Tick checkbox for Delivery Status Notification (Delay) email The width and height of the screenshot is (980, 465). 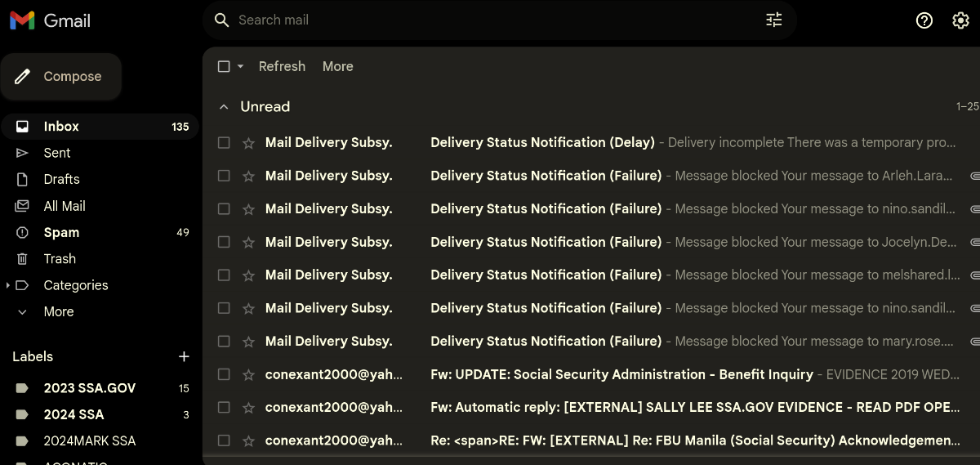[x=224, y=143]
